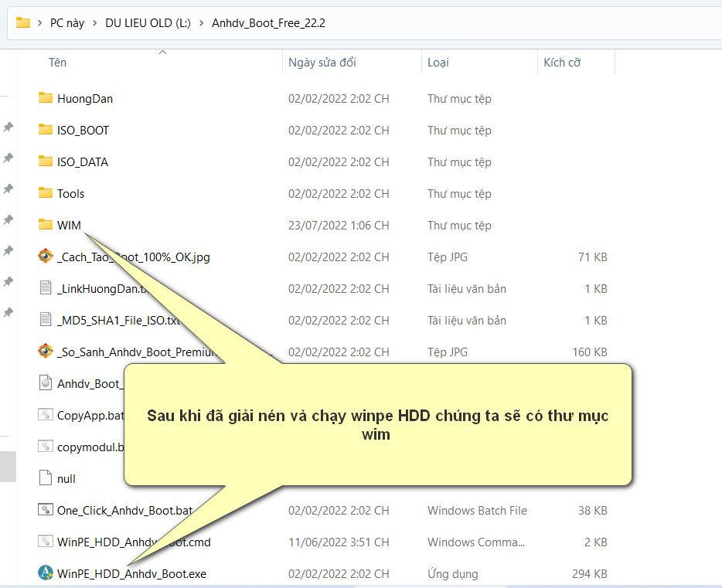Sort files by Kích cỡ column

click(562, 63)
